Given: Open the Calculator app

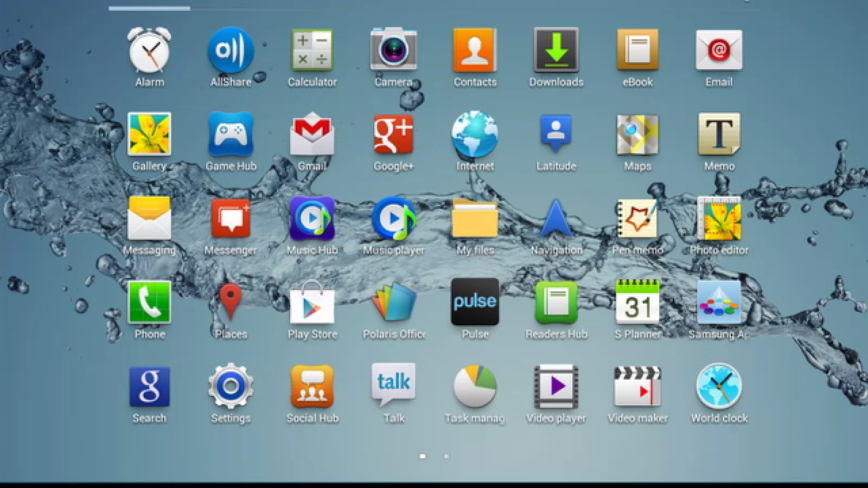Looking at the screenshot, I should coord(312,50).
